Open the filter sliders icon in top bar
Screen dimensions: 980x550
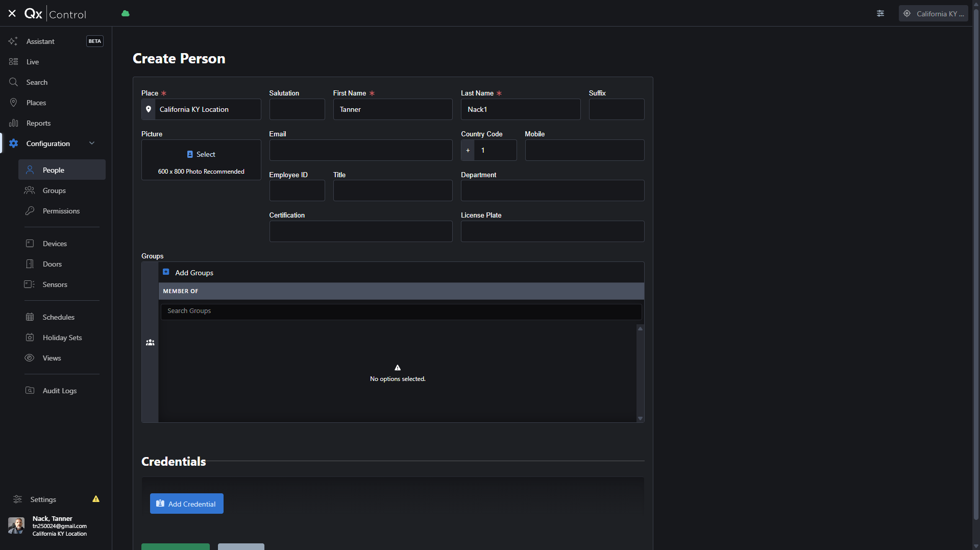click(x=880, y=14)
